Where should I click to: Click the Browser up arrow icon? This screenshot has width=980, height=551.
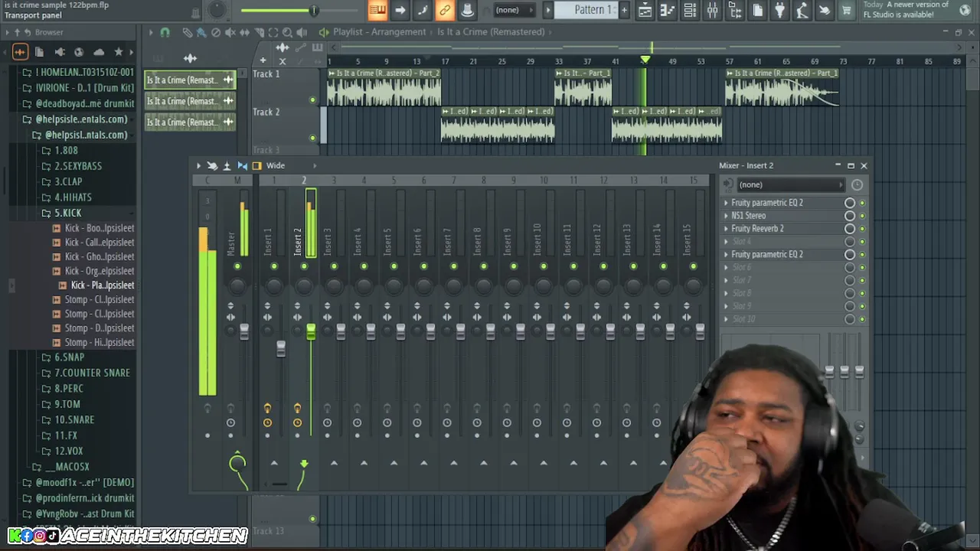click(17, 32)
